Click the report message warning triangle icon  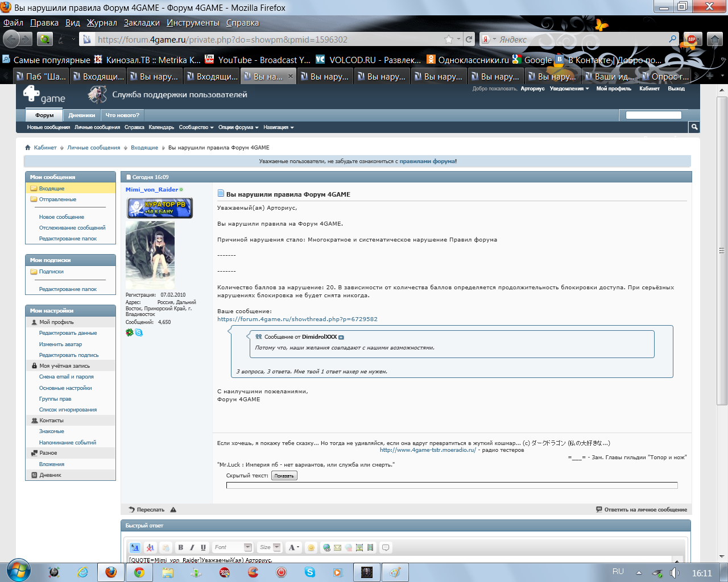click(173, 510)
